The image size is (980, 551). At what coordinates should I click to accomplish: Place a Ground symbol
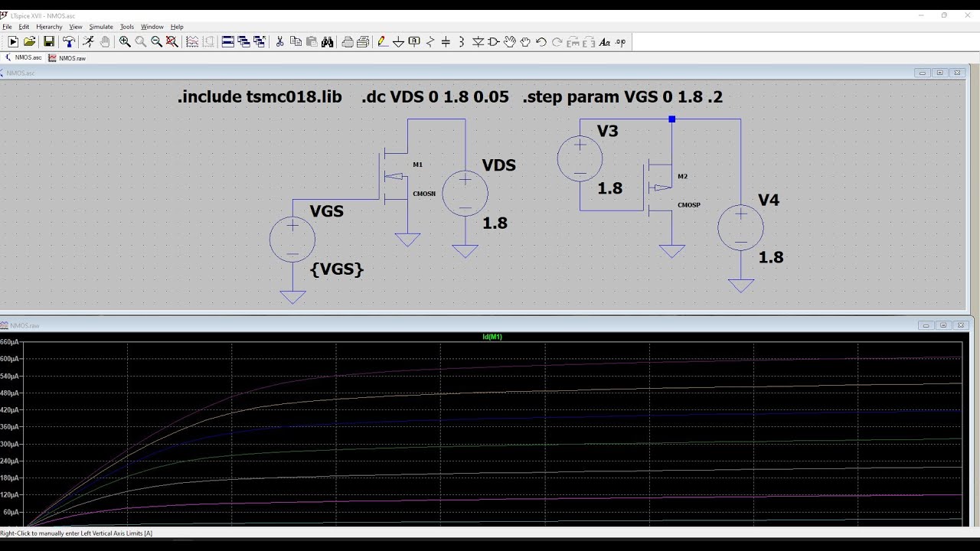(x=398, y=42)
